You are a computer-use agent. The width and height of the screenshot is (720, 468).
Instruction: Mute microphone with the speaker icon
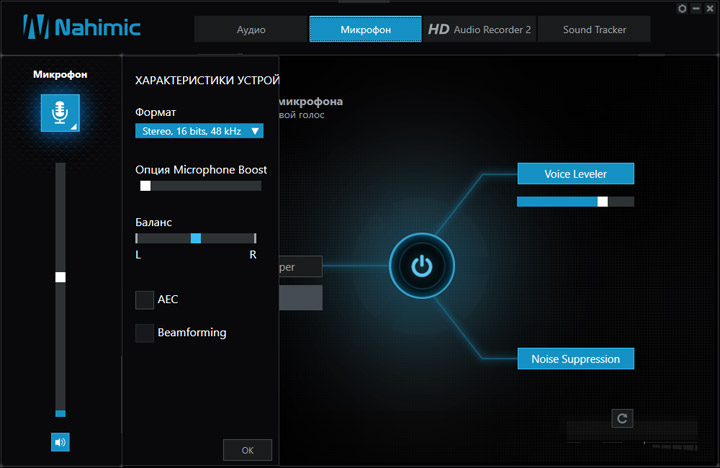coord(60,442)
